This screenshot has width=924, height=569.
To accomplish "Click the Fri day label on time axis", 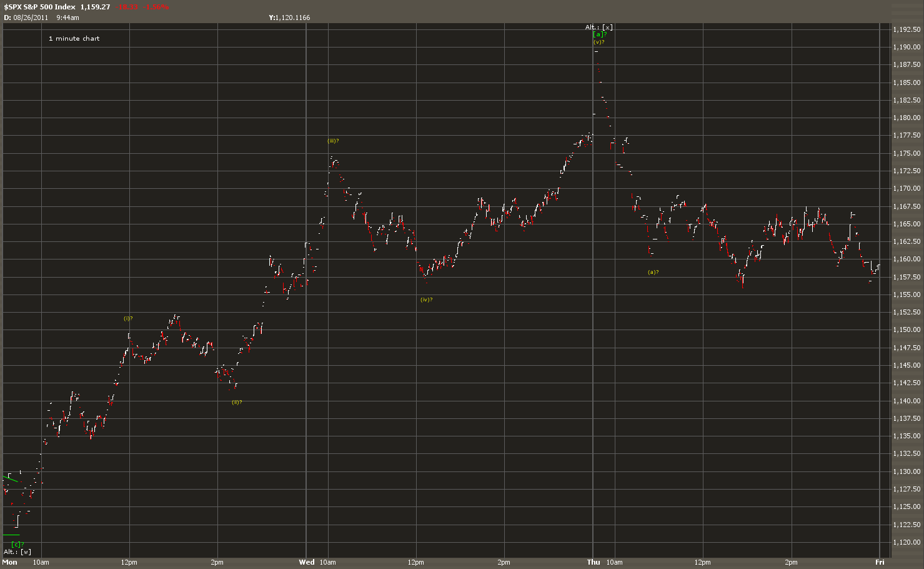I will pos(880,562).
